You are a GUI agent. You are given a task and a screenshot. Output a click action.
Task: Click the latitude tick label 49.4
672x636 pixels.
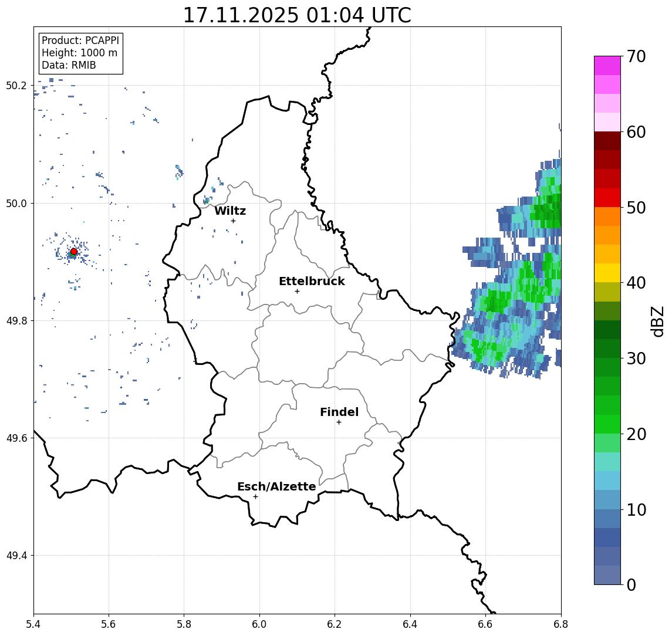pyautogui.click(x=16, y=556)
